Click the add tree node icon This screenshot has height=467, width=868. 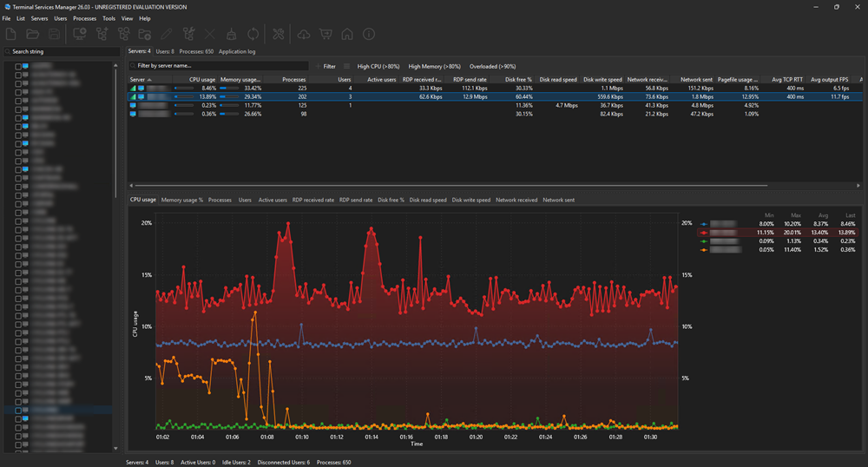[x=102, y=35]
